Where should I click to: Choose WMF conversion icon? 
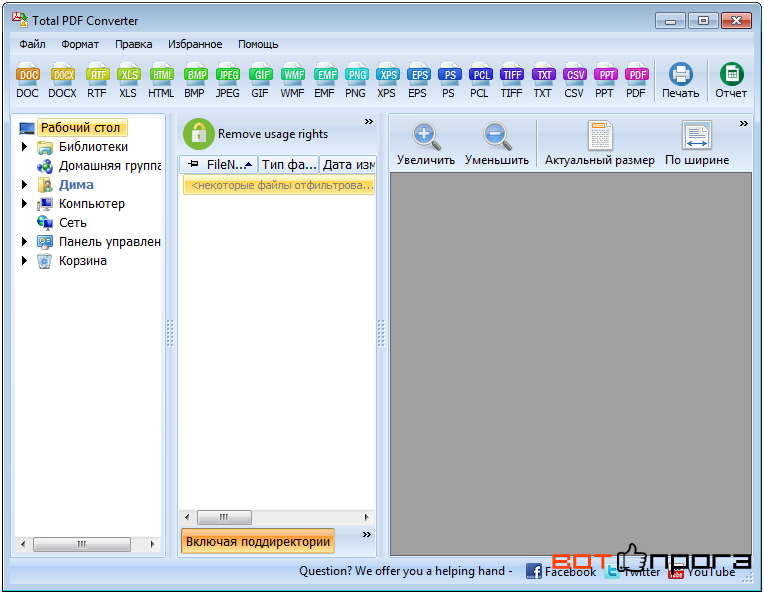tap(292, 80)
